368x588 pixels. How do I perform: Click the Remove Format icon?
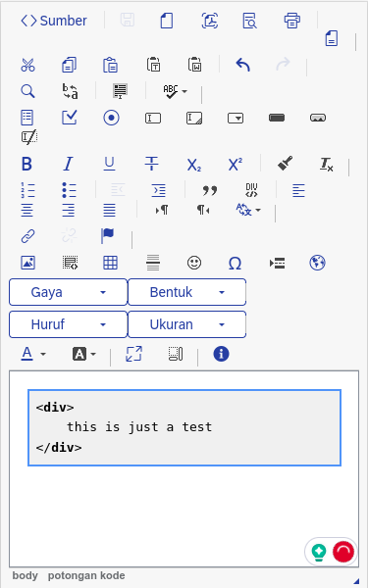(x=327, y=165)
